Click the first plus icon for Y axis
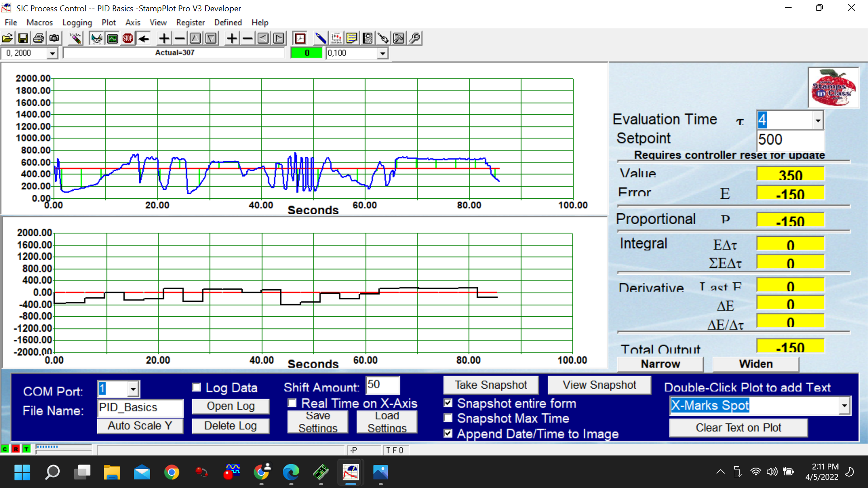The height and width of the screenshot is (488, 868). click(x=164, y=38)
